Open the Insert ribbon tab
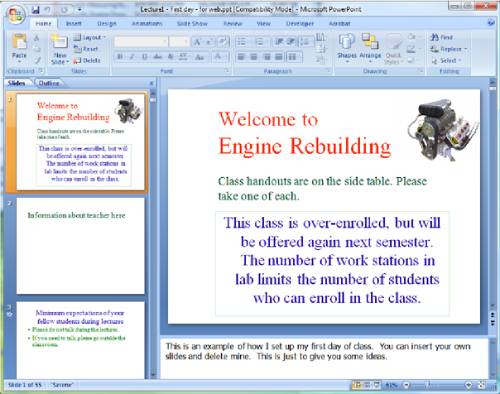Viewport: 500px width, 394px height. tap(74, 24)
